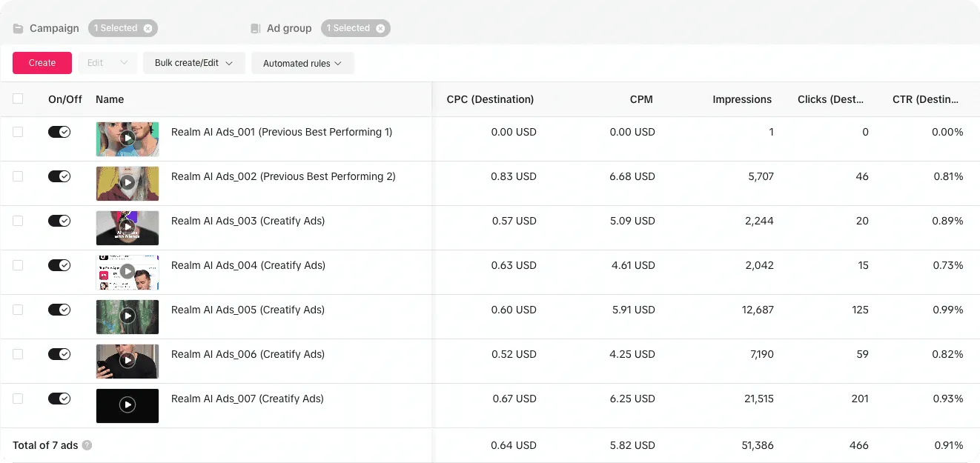Play the Realm AI Ads_005 video preview

128,316
